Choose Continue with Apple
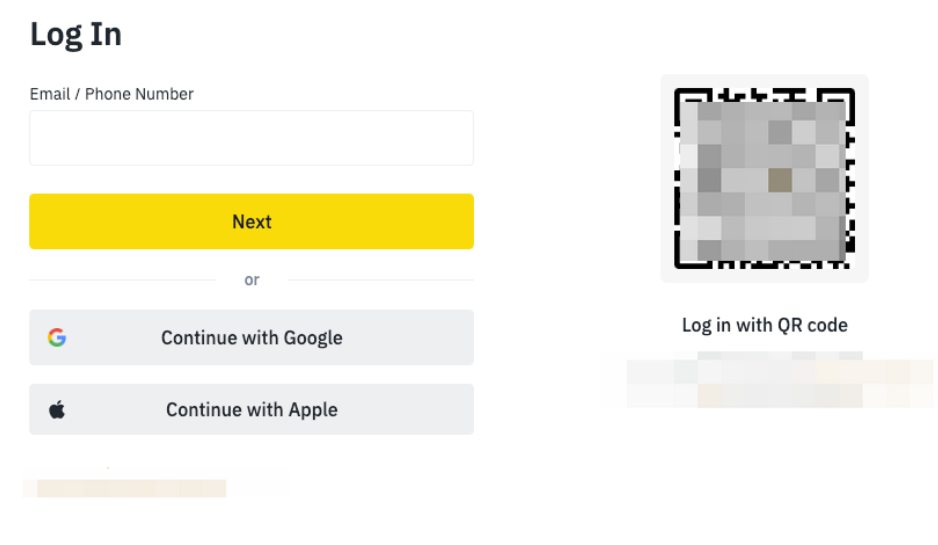 [x=251, y=410]
